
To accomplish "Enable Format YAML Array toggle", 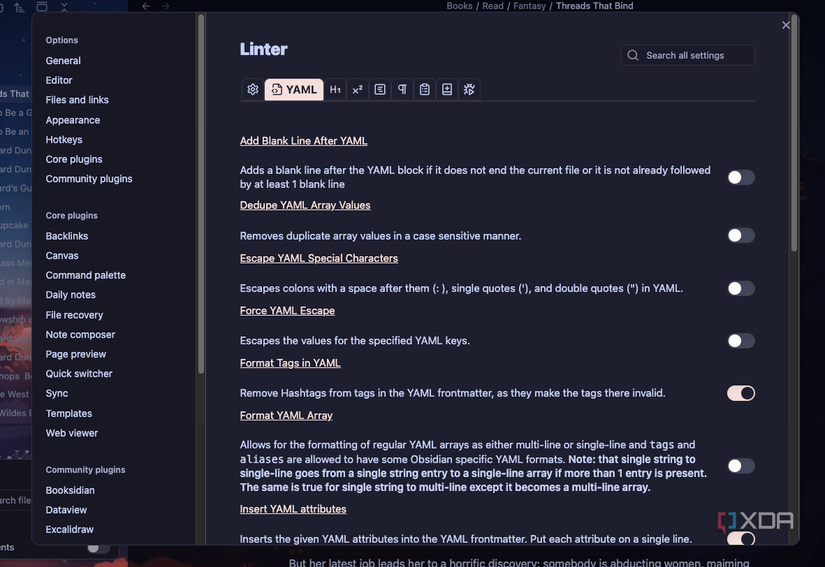I will (741, 465).
